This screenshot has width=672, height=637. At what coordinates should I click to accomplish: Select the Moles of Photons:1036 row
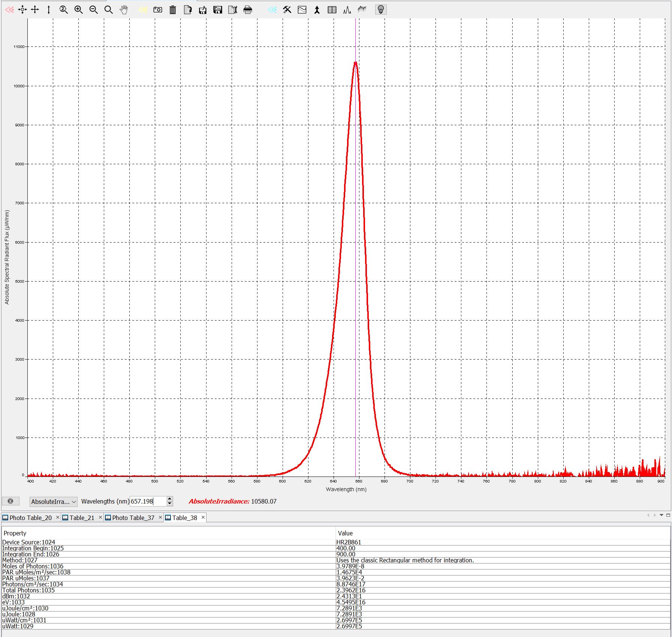[x=336, y=566]
